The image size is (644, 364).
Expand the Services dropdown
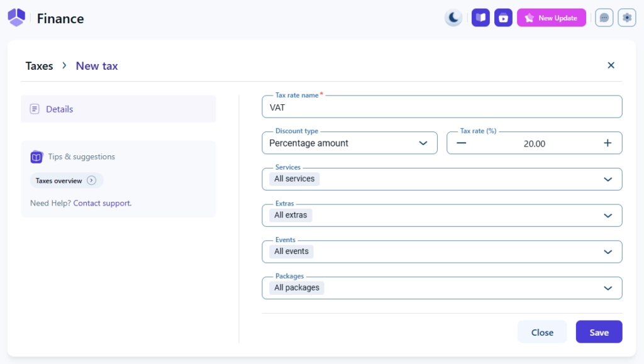pos(608,179)
